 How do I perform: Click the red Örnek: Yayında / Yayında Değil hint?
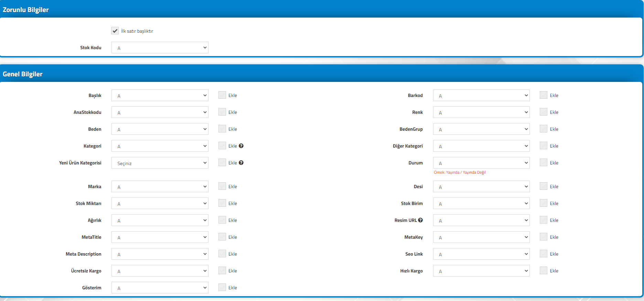click(460, 172)
